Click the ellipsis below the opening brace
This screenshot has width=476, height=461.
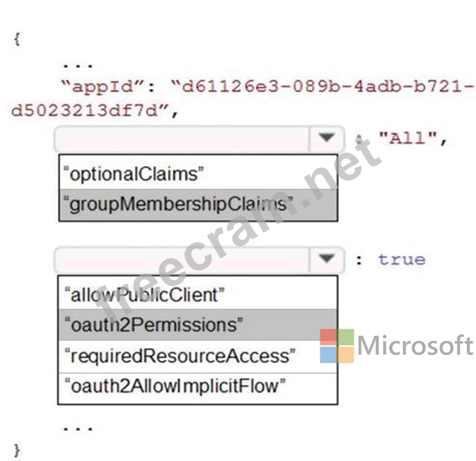pos(78,66)
